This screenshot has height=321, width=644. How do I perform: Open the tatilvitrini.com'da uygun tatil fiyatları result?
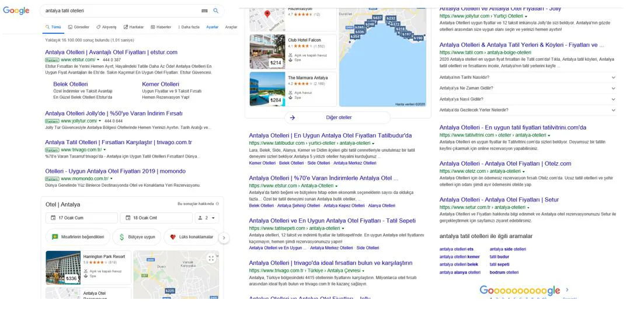coord(513,127)
